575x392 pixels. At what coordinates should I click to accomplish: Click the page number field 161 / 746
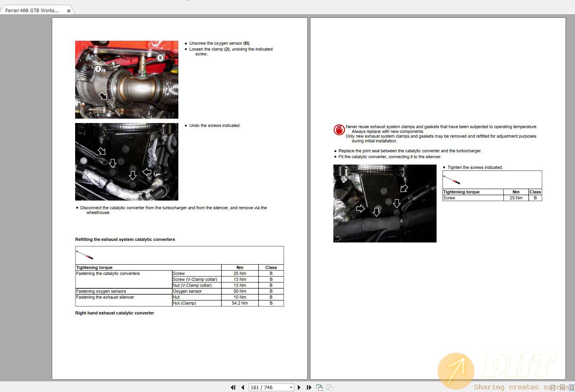269,388
